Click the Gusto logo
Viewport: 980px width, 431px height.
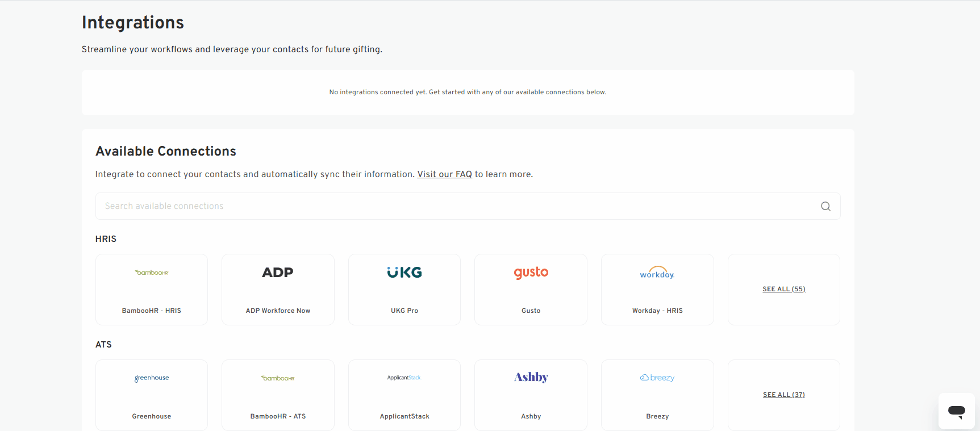tap(531, 273)
